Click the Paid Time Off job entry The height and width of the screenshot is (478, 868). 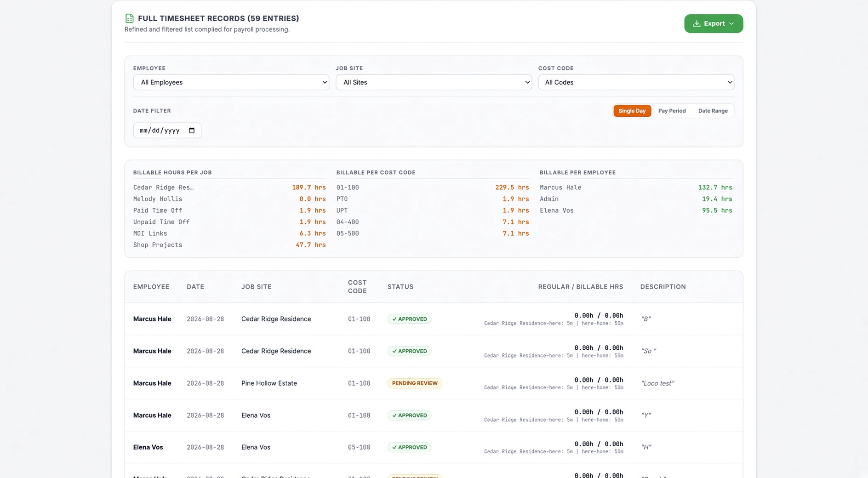point(158,211)
